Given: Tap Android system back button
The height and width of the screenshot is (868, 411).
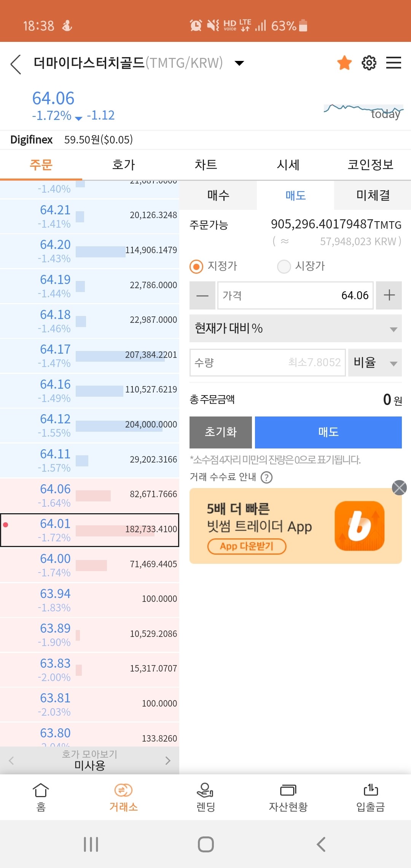Looking at the screenshot, I should (x=321, y=844).
